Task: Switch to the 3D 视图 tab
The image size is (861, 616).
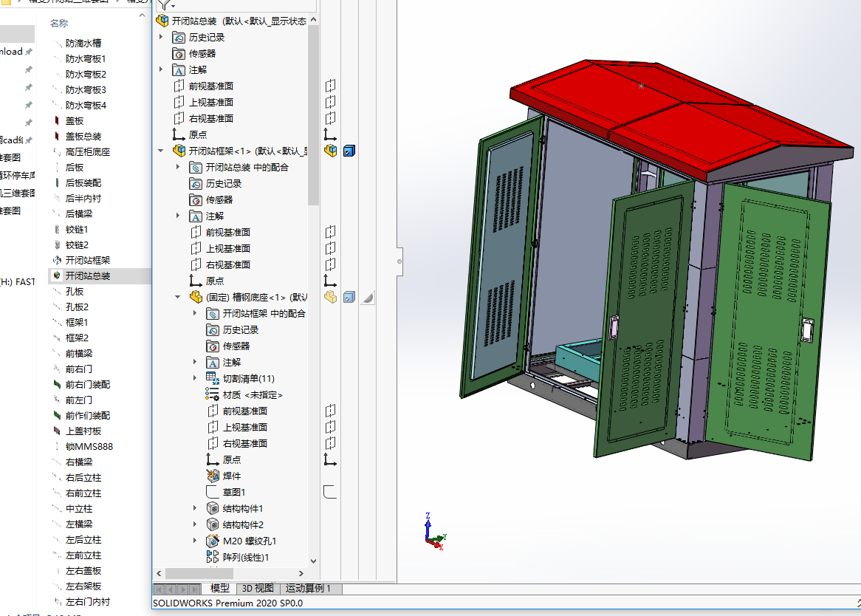Action: tap(258, 589)
